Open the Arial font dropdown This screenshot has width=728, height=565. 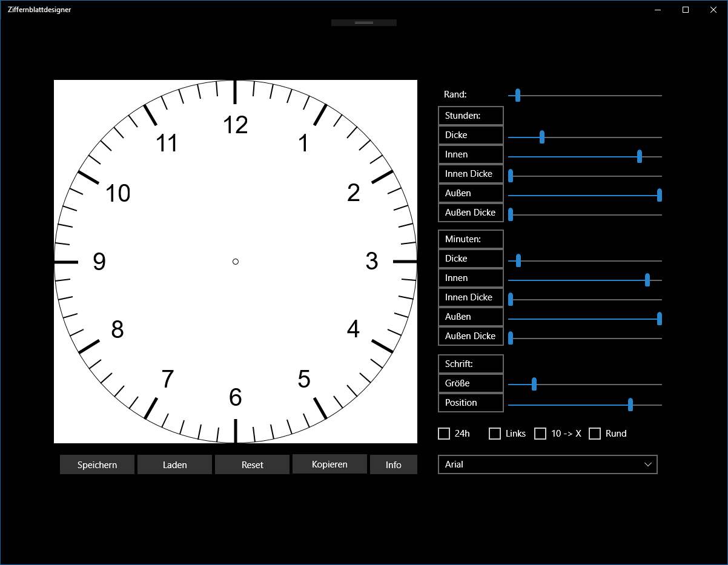click(548, 464)
